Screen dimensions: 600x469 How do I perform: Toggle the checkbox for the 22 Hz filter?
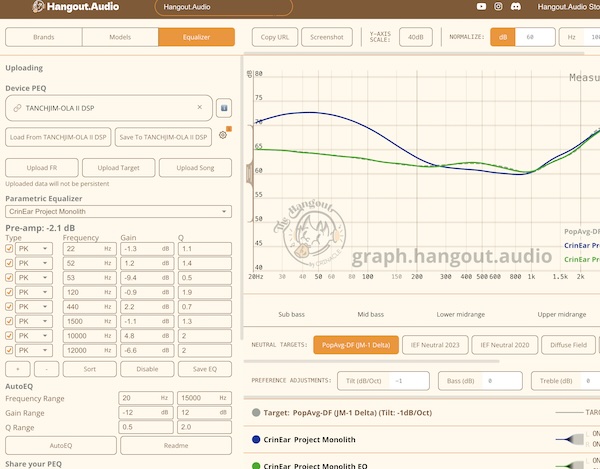tap(9, 249)
